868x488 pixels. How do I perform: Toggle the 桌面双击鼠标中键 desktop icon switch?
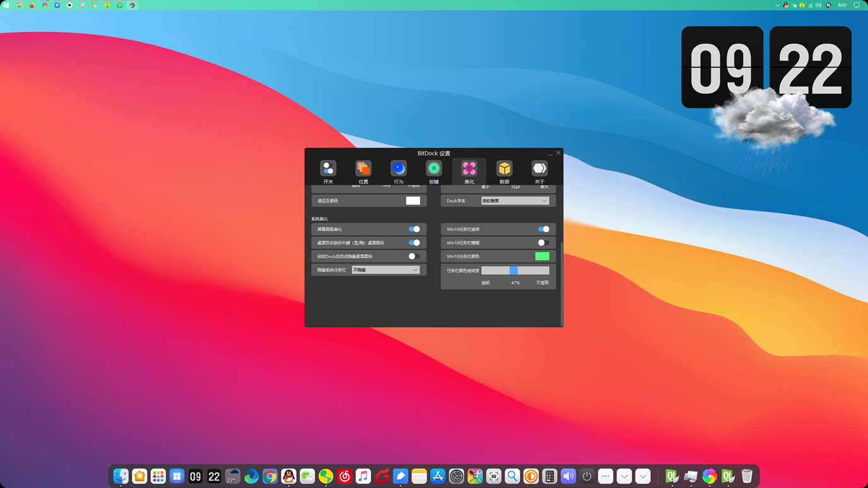[x=414, y=243]
